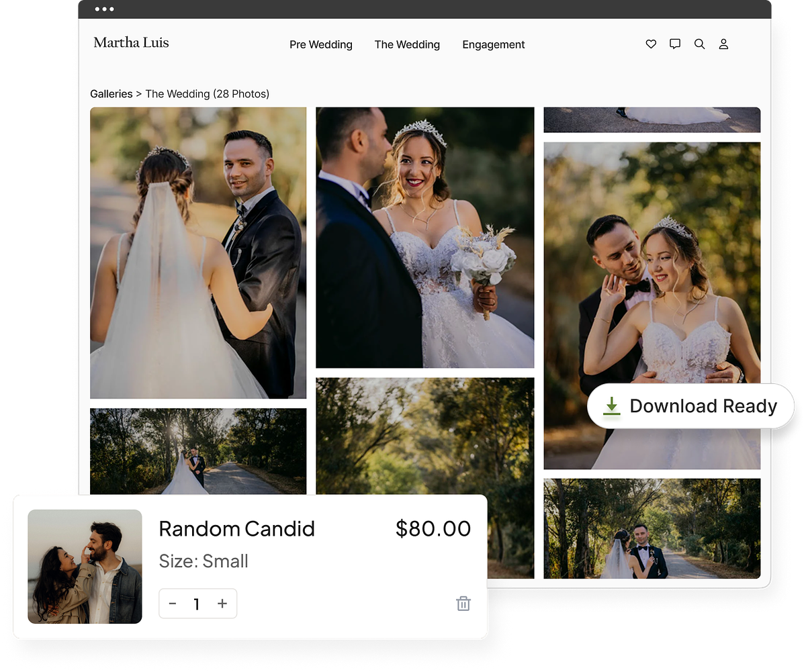Screen dimensions: 806x672
Task: Click the Martha Luis logo
Action: click(131, 42)
